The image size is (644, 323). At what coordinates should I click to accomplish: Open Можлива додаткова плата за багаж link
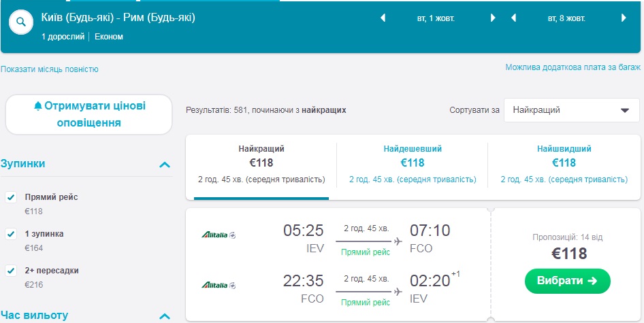(x=573, y=67)
